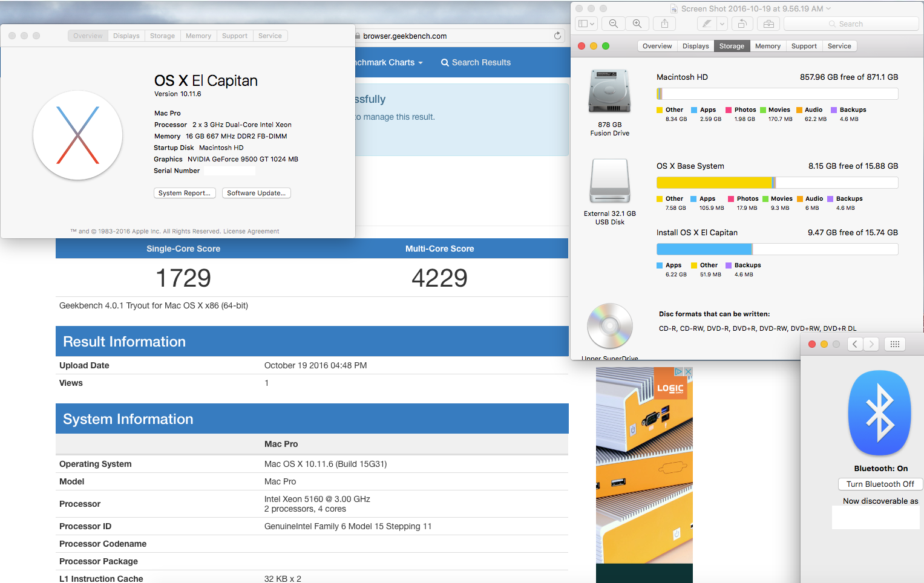
Task: Expand the Benchmark Charts dropdown
Action: [388, 62]
